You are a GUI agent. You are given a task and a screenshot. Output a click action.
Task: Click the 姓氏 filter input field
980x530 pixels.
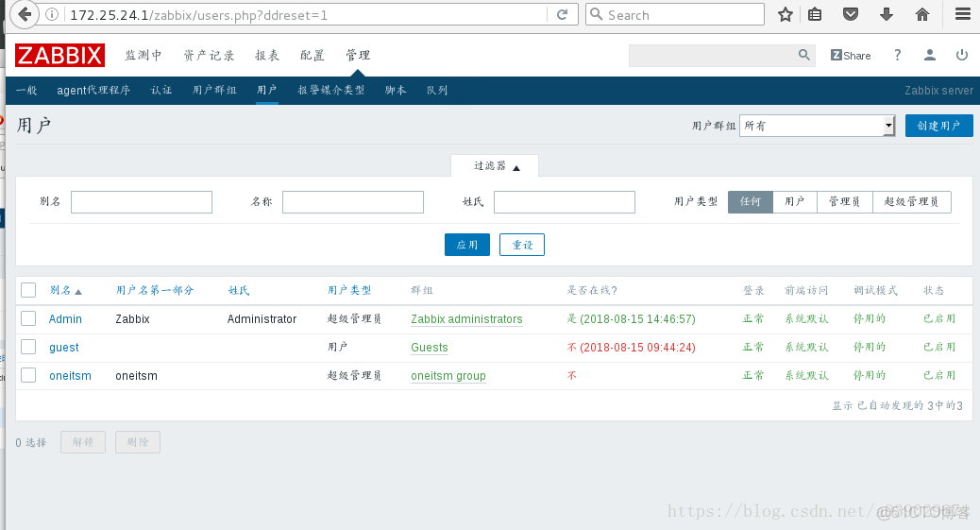(x=565, y=202)
